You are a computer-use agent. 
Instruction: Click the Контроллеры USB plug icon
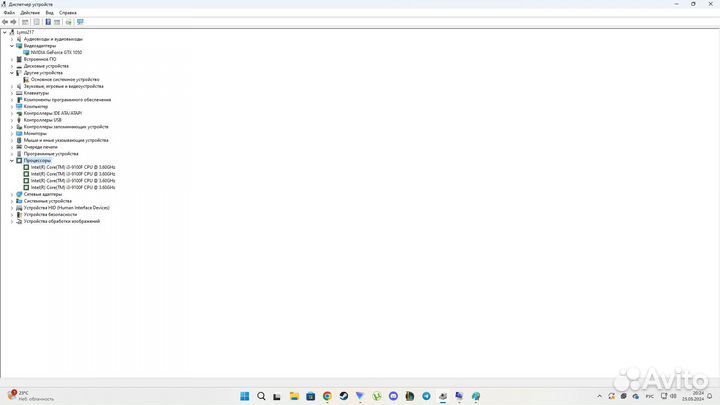tap(19, 120)
